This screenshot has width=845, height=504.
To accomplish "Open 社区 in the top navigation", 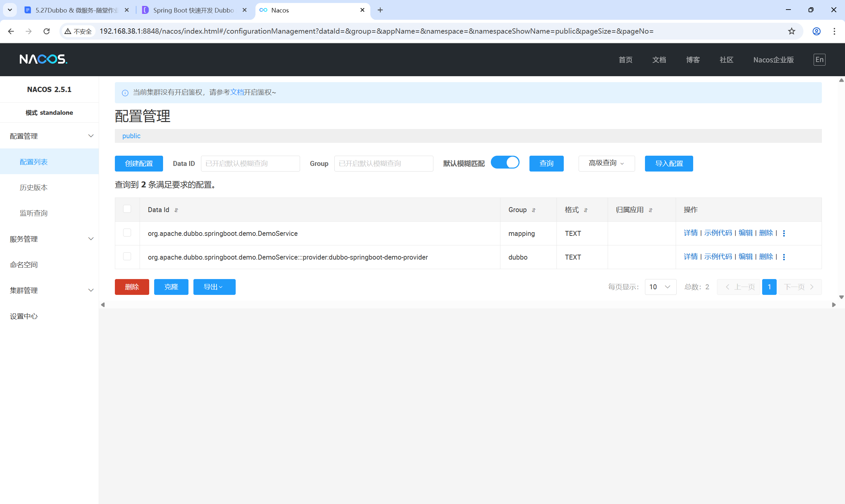I will [x=726, y=60].
